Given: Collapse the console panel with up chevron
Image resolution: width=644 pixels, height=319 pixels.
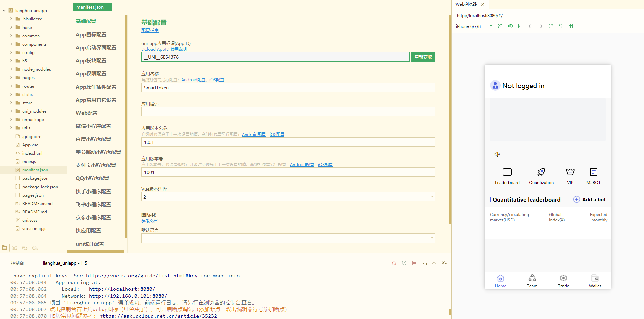Looking at the screenshot, I should [x=434, y=263].
